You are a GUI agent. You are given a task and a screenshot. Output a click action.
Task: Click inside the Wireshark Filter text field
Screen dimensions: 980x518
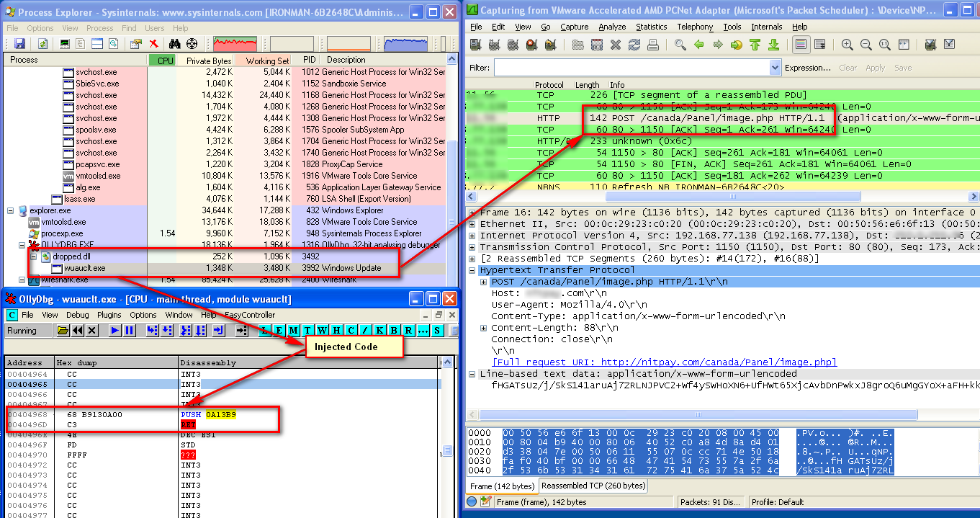631,68
